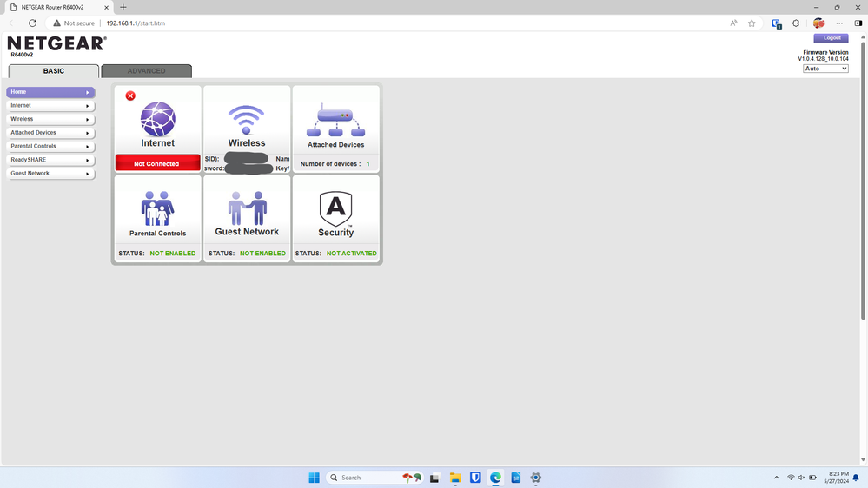Click the Parental Controls family icon
This screenshot has width=868, height=488.
point(157,208)
